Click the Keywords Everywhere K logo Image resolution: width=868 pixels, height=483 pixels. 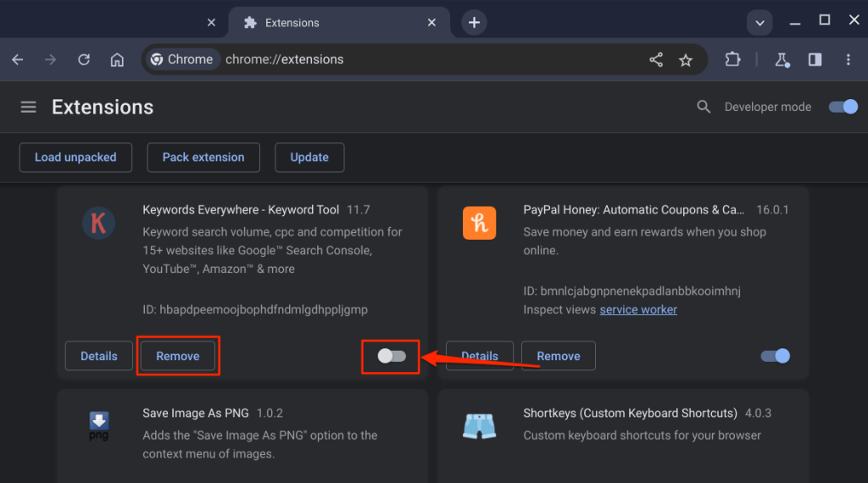click(98, 223)
